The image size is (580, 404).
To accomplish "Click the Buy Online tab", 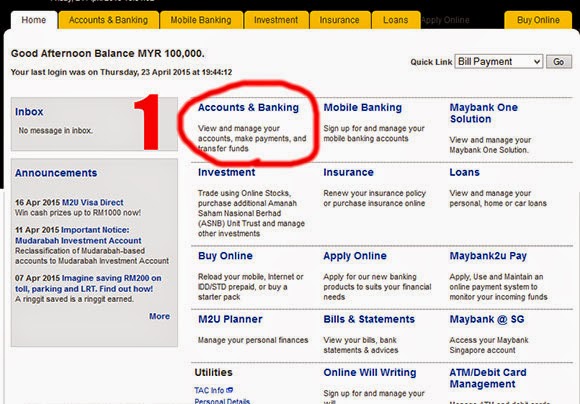I will 538,20.
